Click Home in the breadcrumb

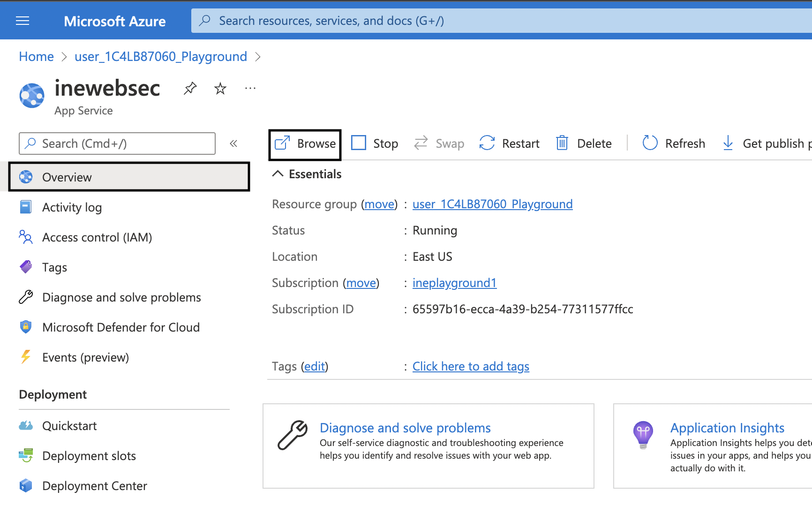[36, 57]
